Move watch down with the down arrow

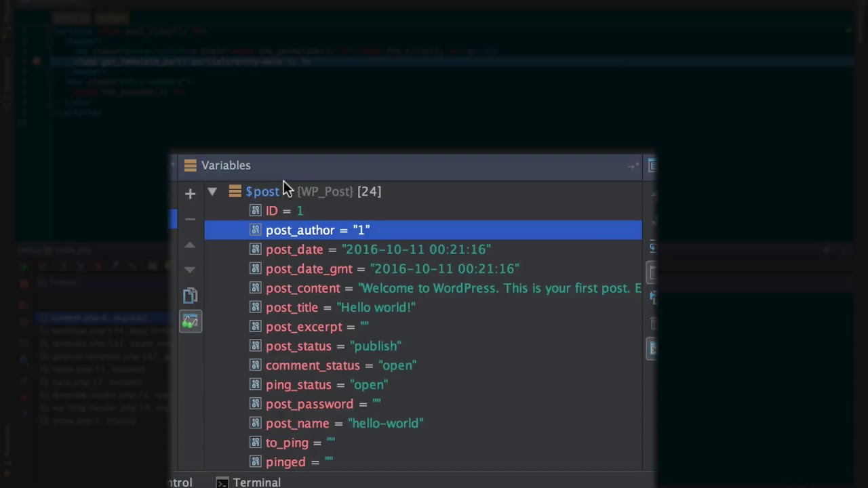pos(190,270)
